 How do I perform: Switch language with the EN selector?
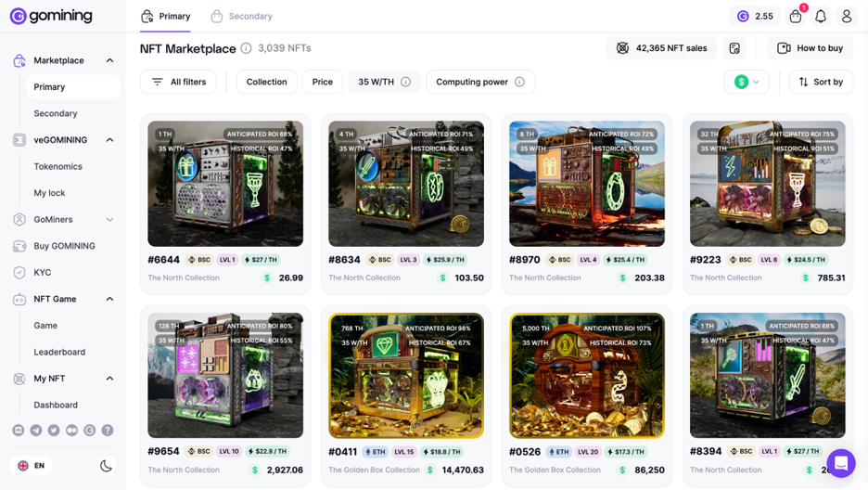coord(31,466)
